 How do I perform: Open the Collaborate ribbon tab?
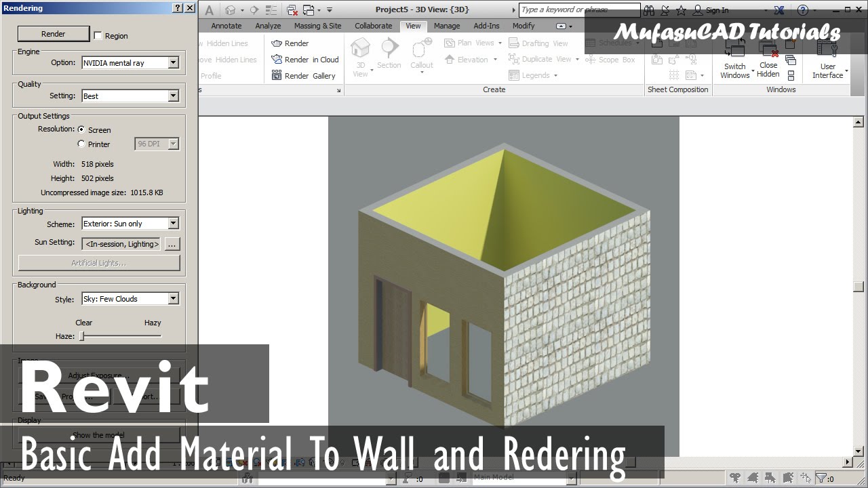point(374,26)
